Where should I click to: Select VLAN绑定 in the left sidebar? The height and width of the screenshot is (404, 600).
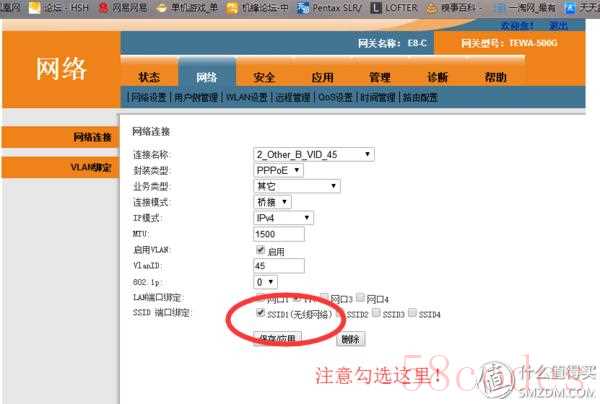coord(60,167)
